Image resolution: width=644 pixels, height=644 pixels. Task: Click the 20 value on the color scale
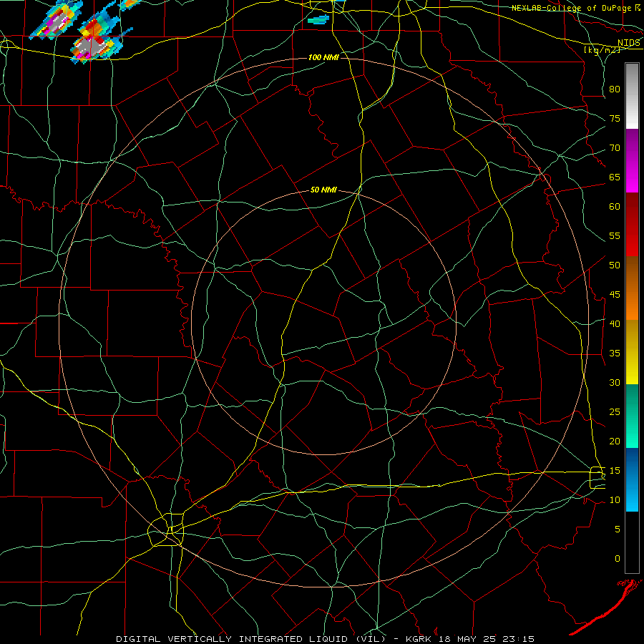(615, 441)
